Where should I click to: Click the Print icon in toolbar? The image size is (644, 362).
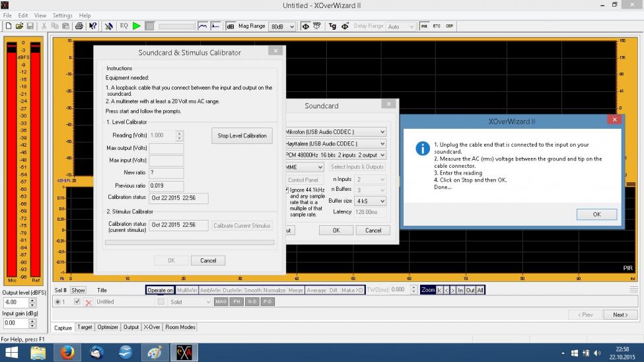point(79,26)
